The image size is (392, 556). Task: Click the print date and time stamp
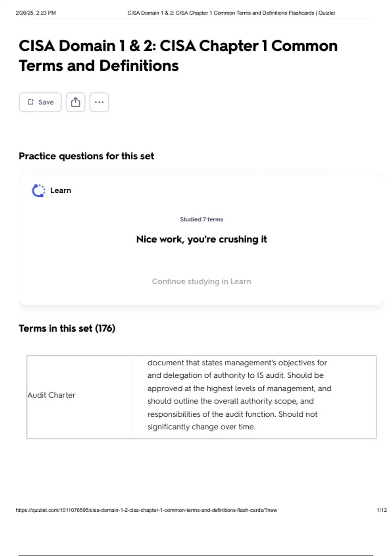[36, 13]
